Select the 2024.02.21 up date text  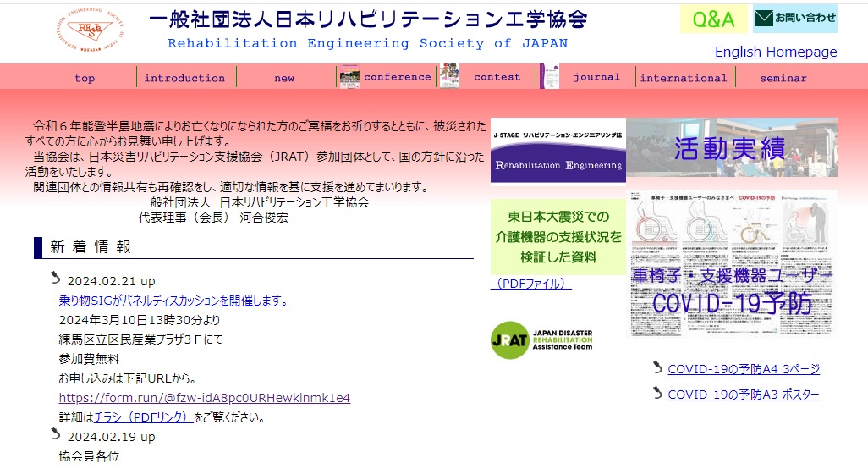point(112,281)
